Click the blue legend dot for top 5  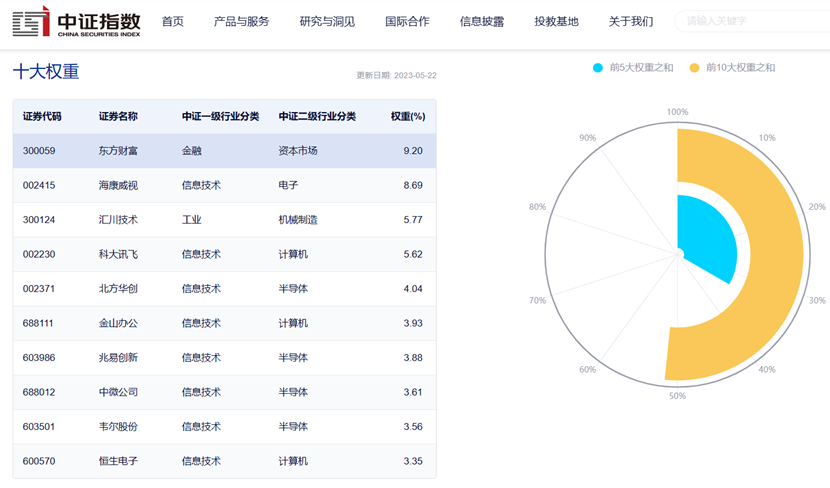coord(598,68)
